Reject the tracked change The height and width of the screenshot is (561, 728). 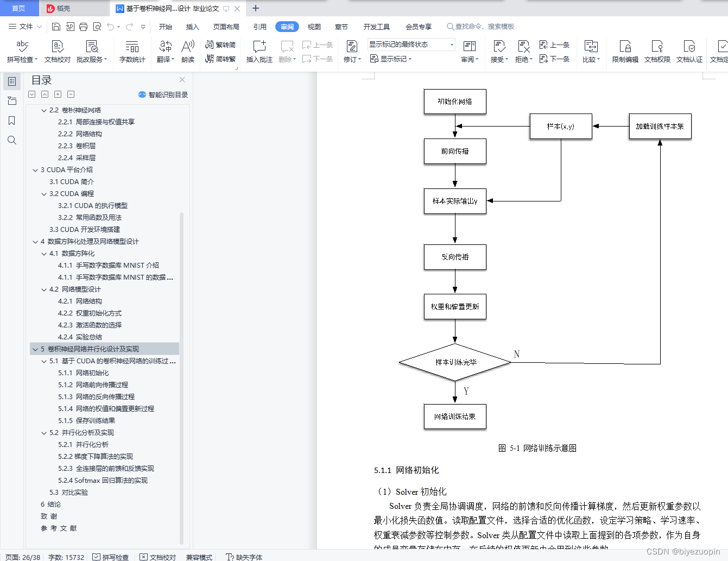[523, 52]
